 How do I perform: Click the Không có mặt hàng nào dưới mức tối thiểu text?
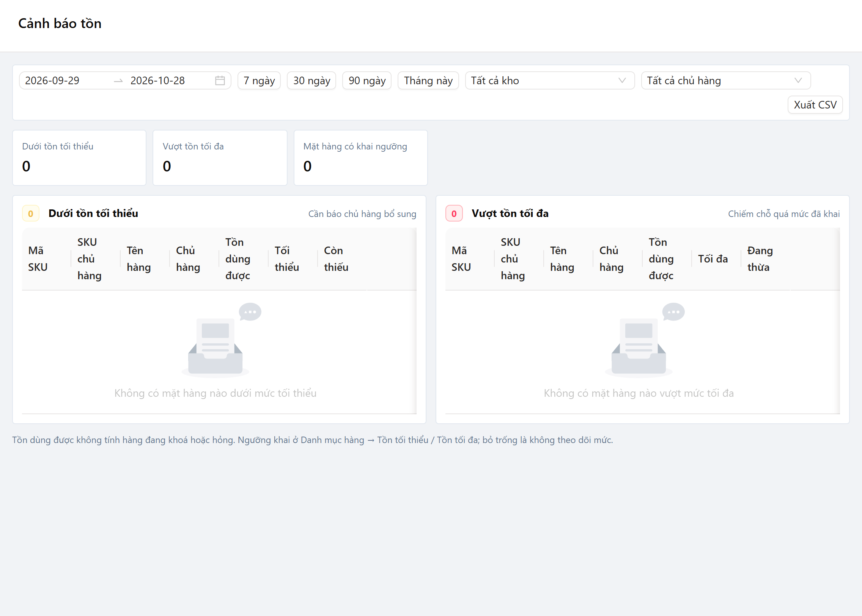pos(215,393)
